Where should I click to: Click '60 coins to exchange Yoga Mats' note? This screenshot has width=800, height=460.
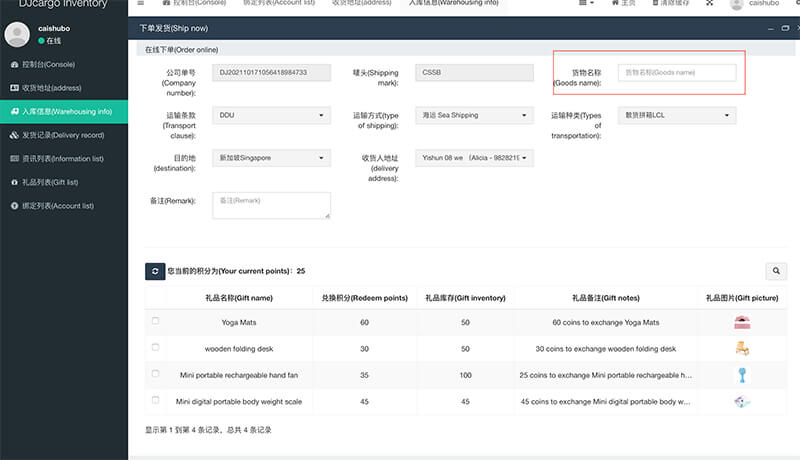pos(606,322)
